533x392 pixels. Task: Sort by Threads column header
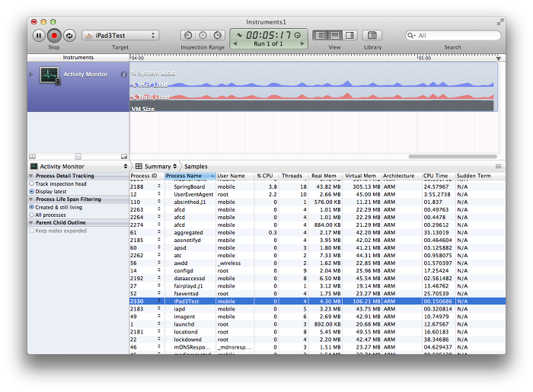tap(292, 176)
